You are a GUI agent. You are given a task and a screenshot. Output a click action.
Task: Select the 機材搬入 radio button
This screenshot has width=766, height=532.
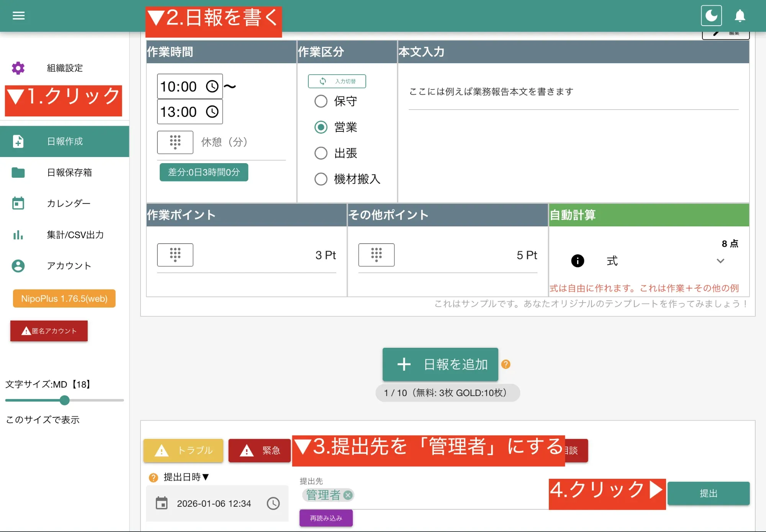pyautogui.click(x=321, y=178)
